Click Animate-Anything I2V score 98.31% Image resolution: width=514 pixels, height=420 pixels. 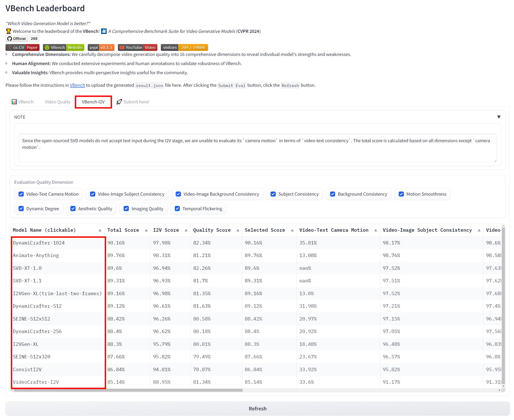pyautogui.click(x=162, y=255)
